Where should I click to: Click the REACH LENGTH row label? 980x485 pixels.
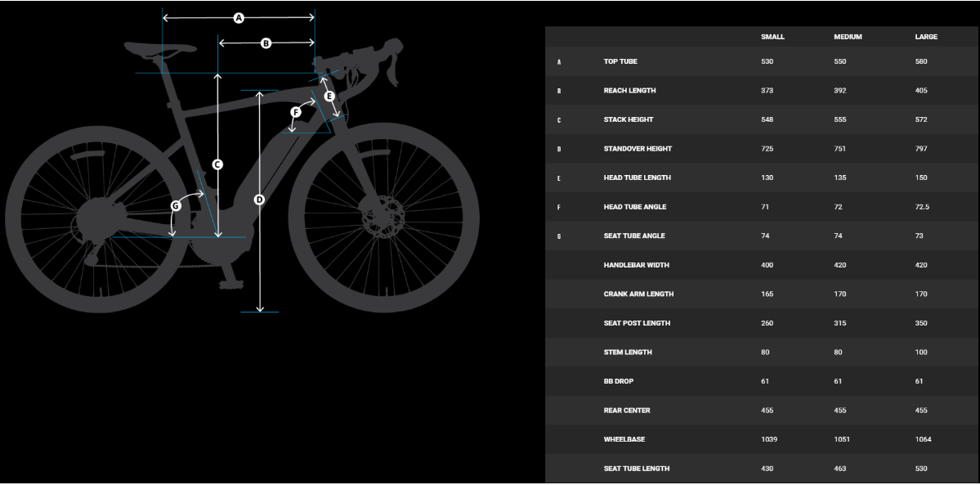[x=629, y=91]
